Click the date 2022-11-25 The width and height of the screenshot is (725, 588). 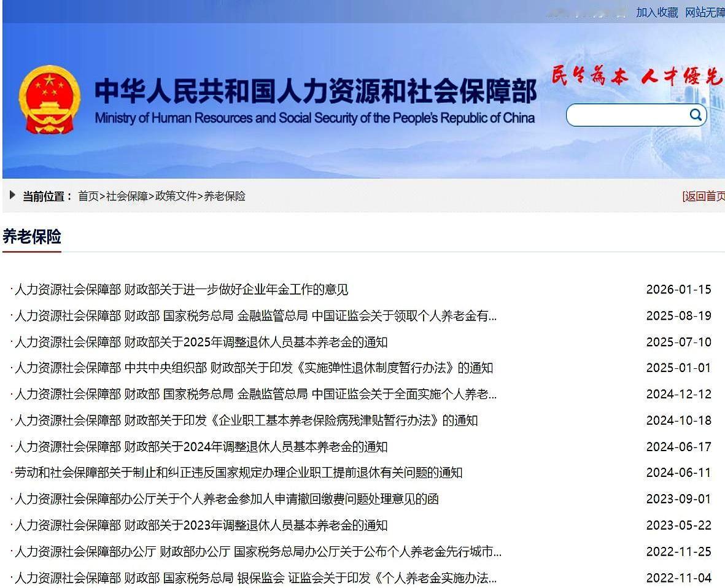pos(678,552)
